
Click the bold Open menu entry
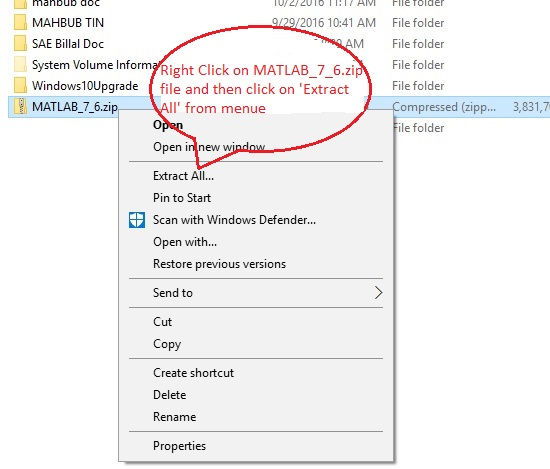pyautogui.click(x=168, y=125)
